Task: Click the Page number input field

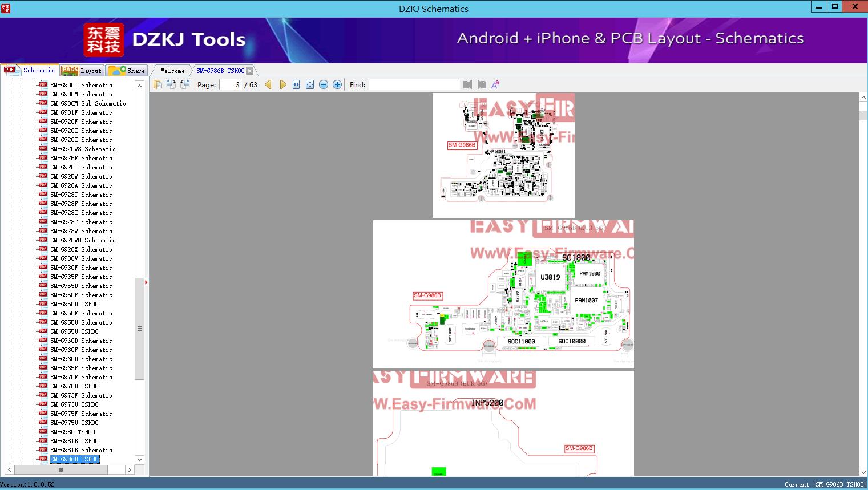Action: pyautogui.click(x=230, y=84)
